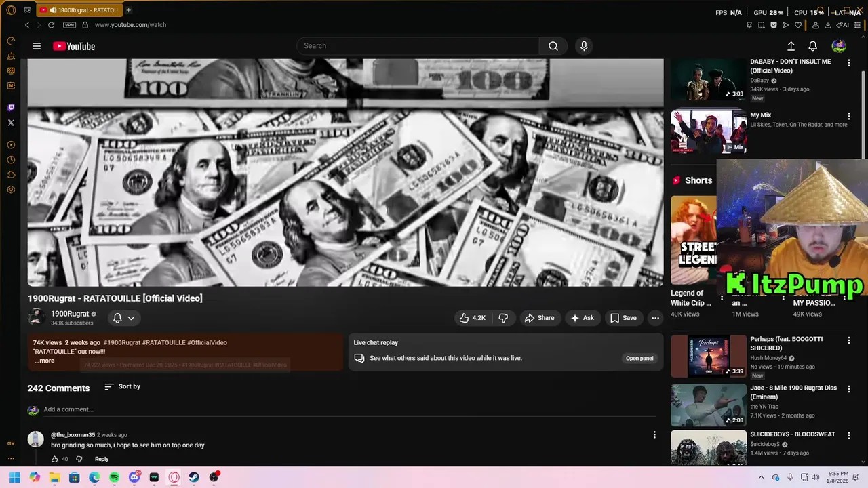Screen dimensions: 868x488
Task: Open Steam from taskbar
Action: tap(194, 477)
